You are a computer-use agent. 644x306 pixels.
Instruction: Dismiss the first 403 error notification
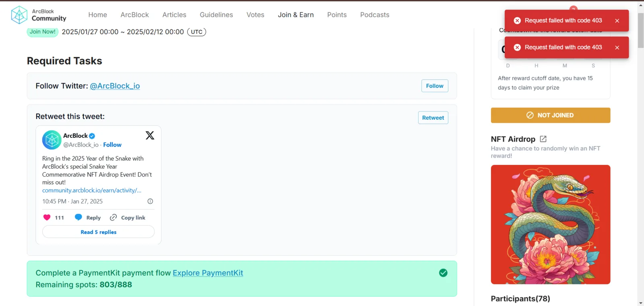[x=617, y=21]
